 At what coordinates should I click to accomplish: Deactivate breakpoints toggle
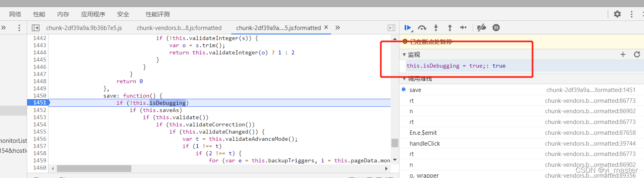481,28
